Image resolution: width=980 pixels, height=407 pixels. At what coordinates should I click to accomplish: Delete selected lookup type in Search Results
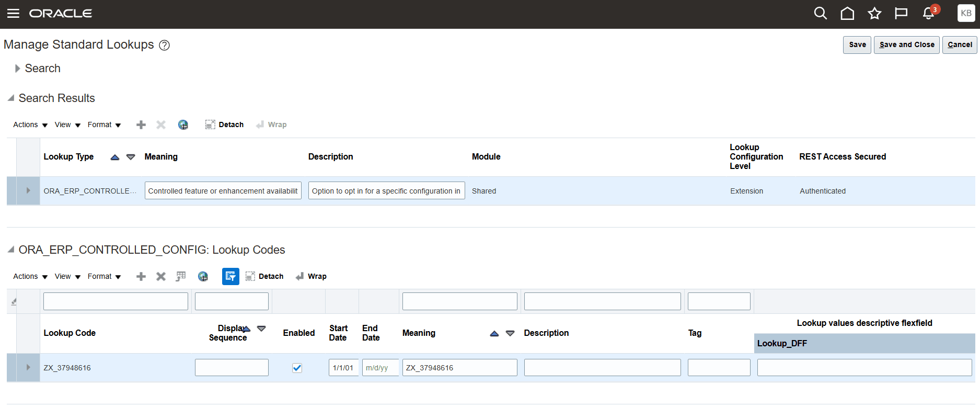[x=161, y=125]
